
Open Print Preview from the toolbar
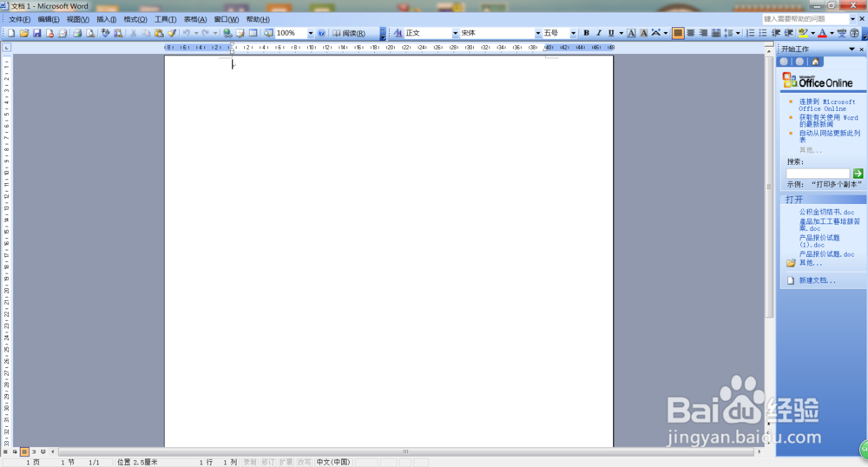89,33
